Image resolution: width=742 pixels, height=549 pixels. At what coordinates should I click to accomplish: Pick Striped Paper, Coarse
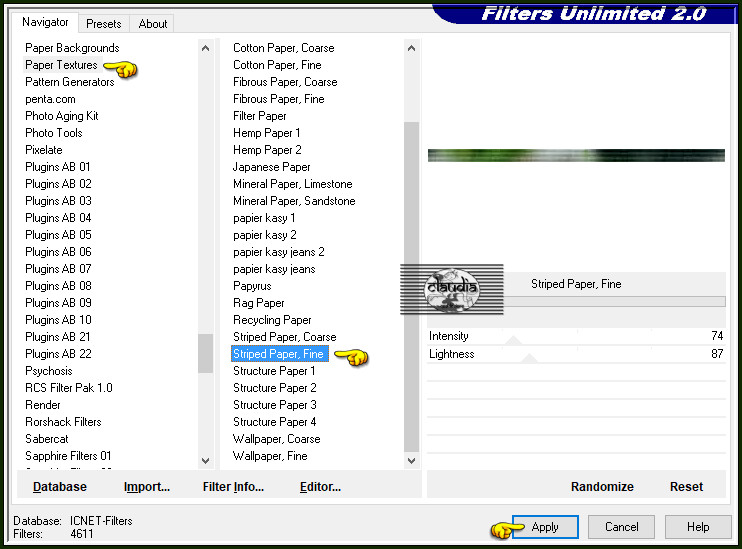[x=284, y=337]
